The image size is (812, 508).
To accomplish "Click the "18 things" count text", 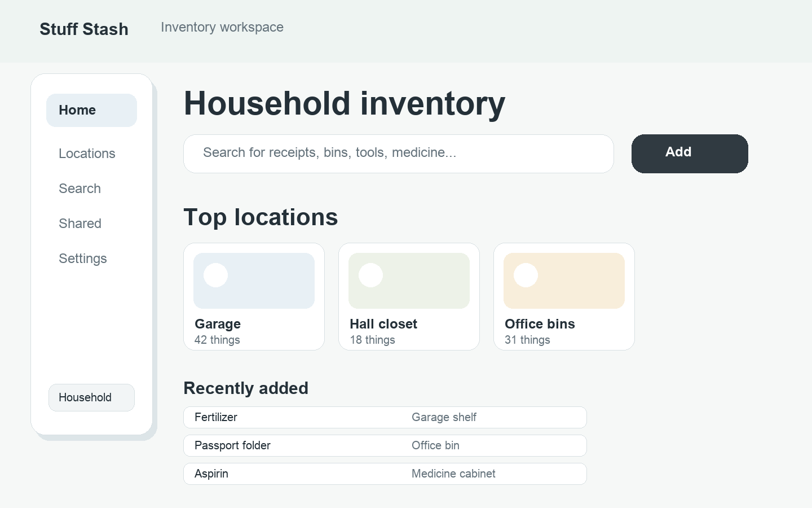I will 372,340.
